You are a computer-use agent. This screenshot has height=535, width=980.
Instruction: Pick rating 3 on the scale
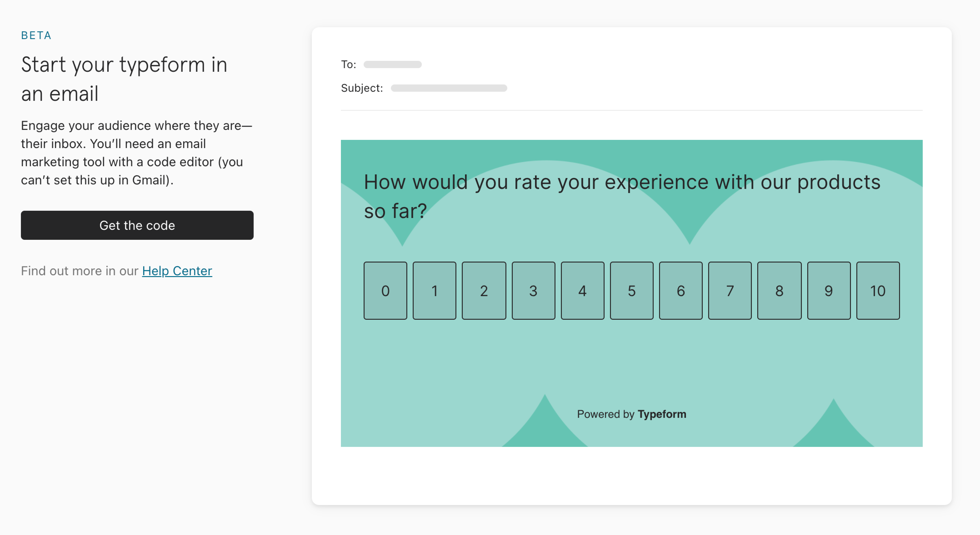tap(533, 290)
